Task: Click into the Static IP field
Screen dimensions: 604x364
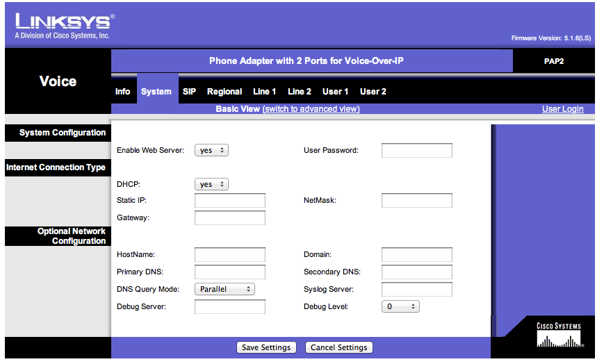Action: 230,201
